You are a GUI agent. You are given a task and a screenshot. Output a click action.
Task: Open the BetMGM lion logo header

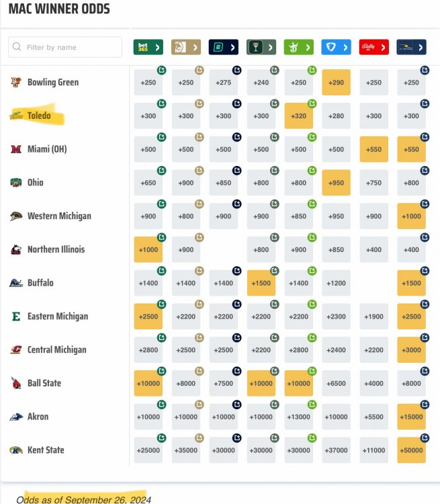pyautogui.click(x=186, y=47)
